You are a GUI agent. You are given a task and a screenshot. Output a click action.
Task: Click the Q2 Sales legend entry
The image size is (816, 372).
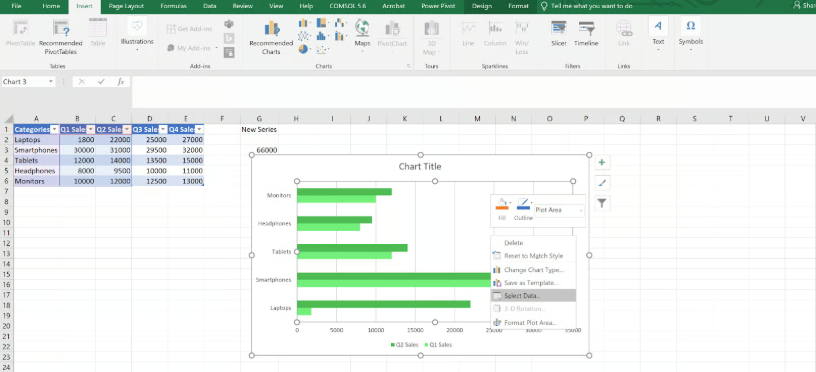coord(404,344)
